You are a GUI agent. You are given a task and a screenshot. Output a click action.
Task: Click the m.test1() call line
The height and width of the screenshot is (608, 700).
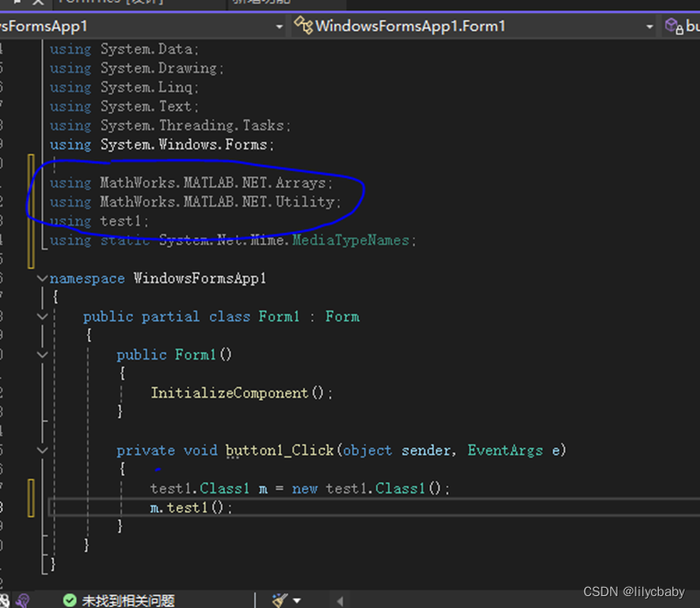pyautogui.click(x=191, y=507)
